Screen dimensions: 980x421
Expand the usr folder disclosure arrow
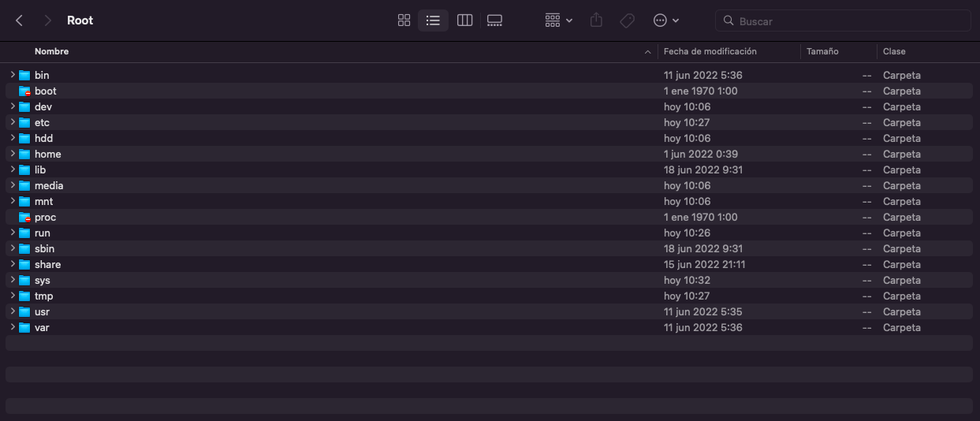click(x=13, y=311)
